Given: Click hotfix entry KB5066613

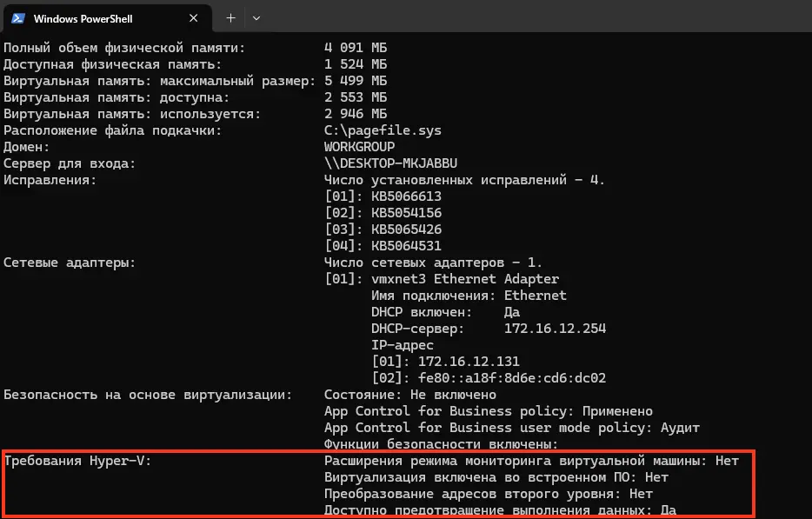Looking at the screenshot, I should pyautogui.click(x=406, y=196).
